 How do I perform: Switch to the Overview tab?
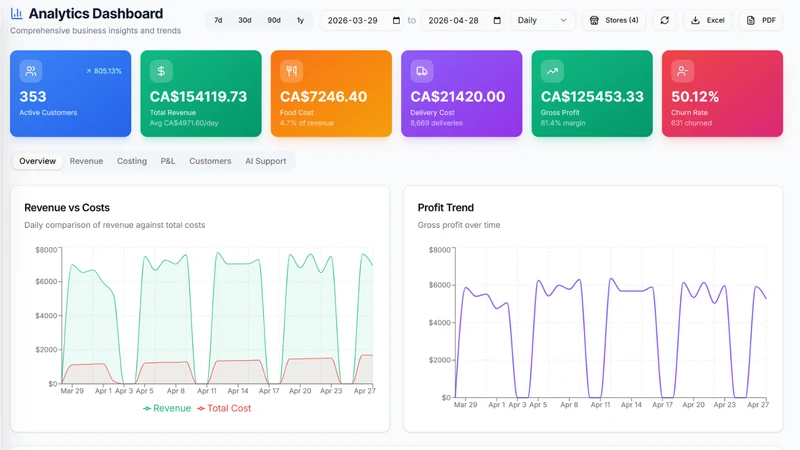click(x=37, y=161)
